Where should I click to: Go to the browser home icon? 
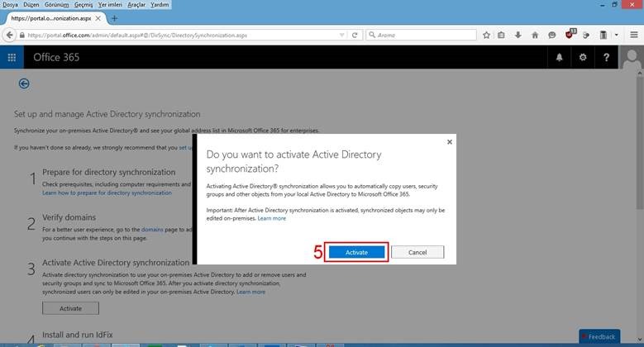535,36
